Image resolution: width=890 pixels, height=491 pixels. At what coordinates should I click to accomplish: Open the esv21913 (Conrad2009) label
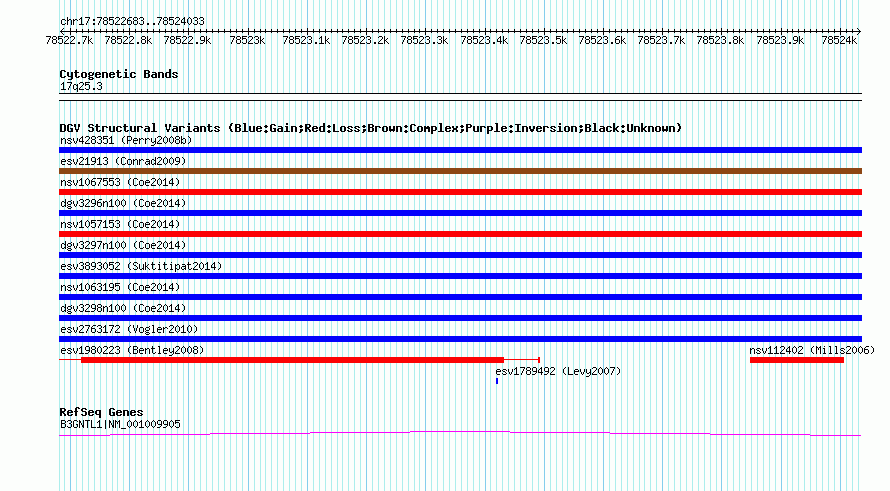click(x=123, y=161)
